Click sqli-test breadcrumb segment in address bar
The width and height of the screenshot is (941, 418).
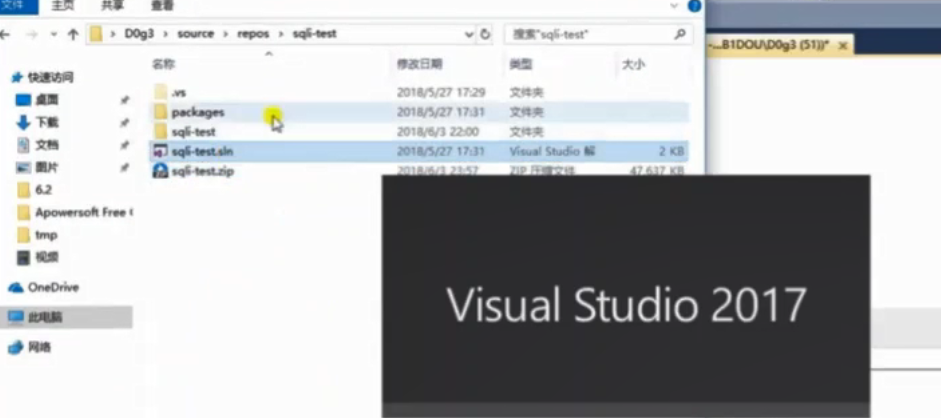tap(314, 34)
